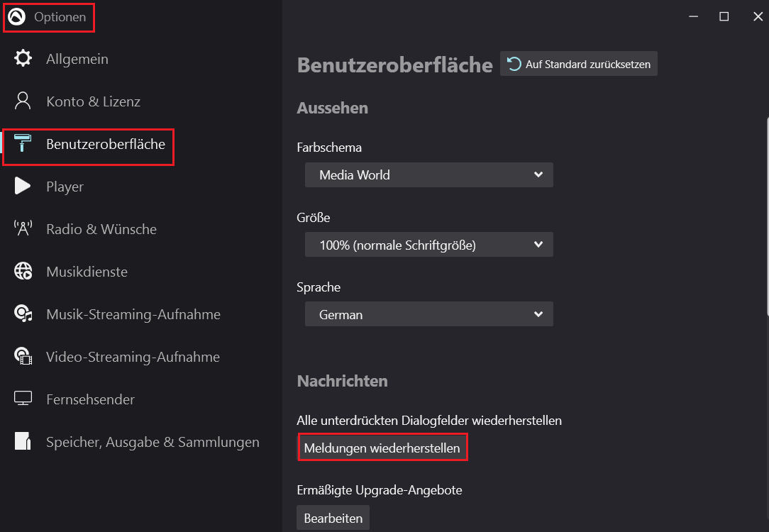Click 'Ermäßigte Upgrade-Angebote' label

point(380,490)
